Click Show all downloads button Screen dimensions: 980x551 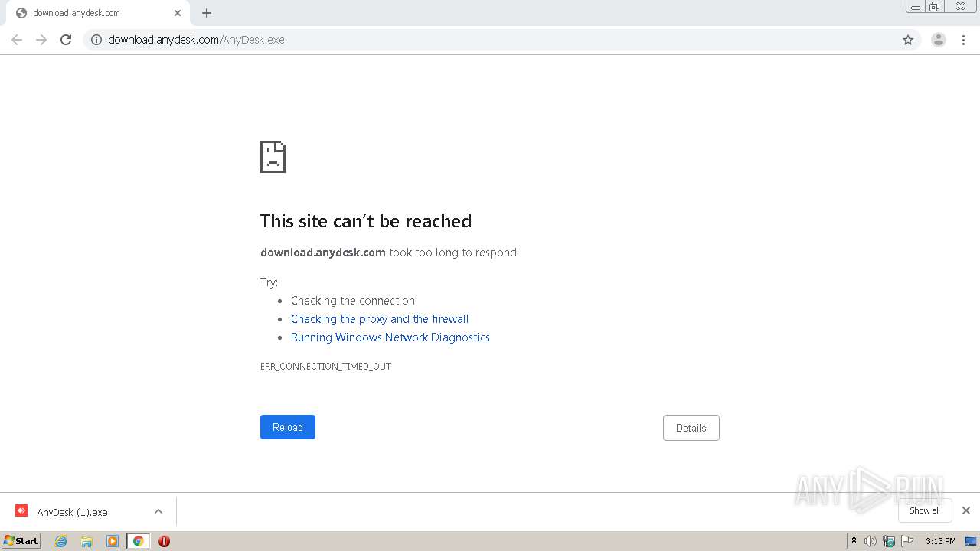click(x=925, y=510)
